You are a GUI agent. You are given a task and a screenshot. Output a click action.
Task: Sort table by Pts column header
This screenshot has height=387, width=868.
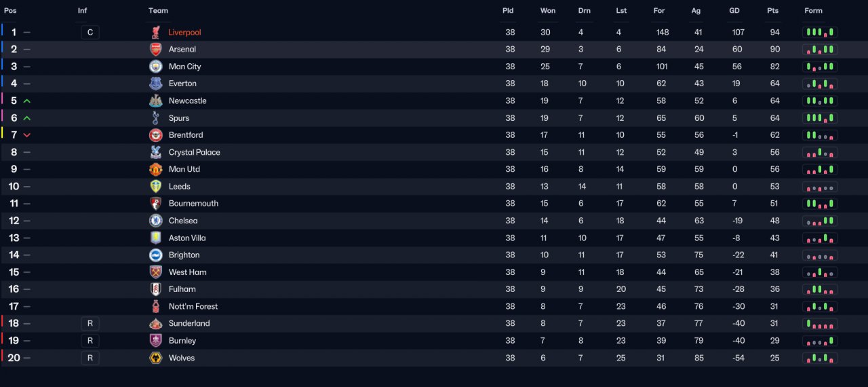773,10
